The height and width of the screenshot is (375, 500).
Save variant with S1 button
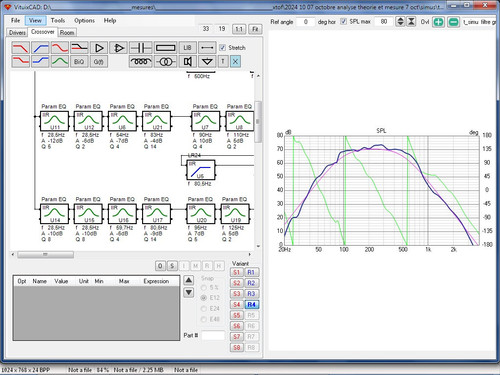click(237, 272)
